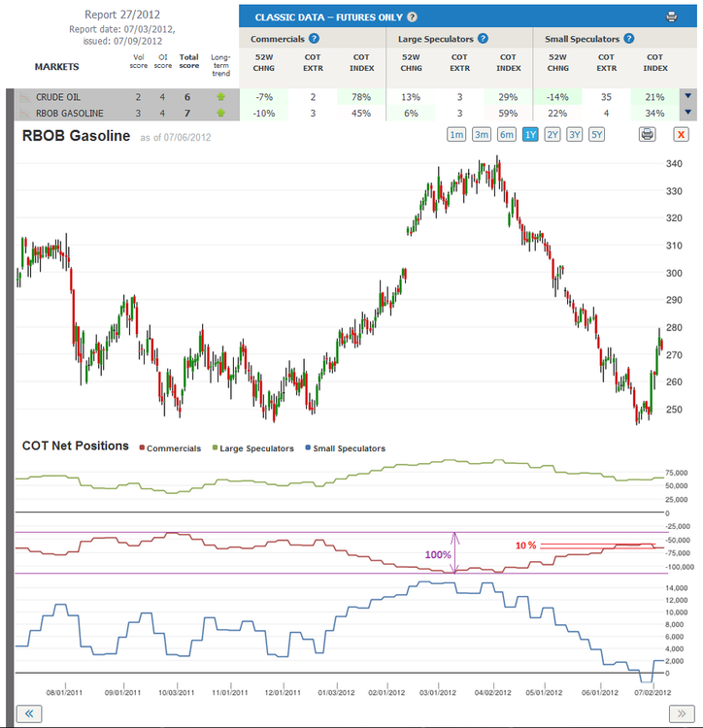The width and height of the screenshot is (703, 728).
Task: Click Crude Oil Large Speculators 52W change 13%
Action: (411, 97)
